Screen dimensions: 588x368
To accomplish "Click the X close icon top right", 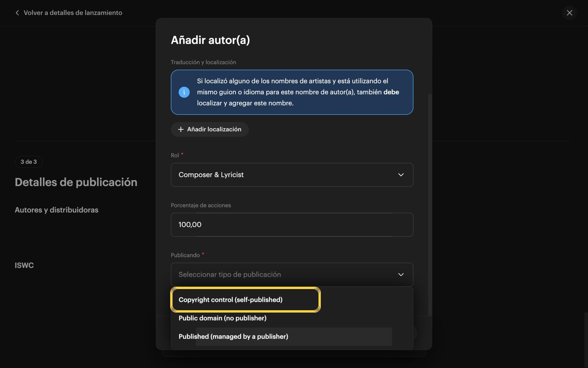I will (569, 13).
